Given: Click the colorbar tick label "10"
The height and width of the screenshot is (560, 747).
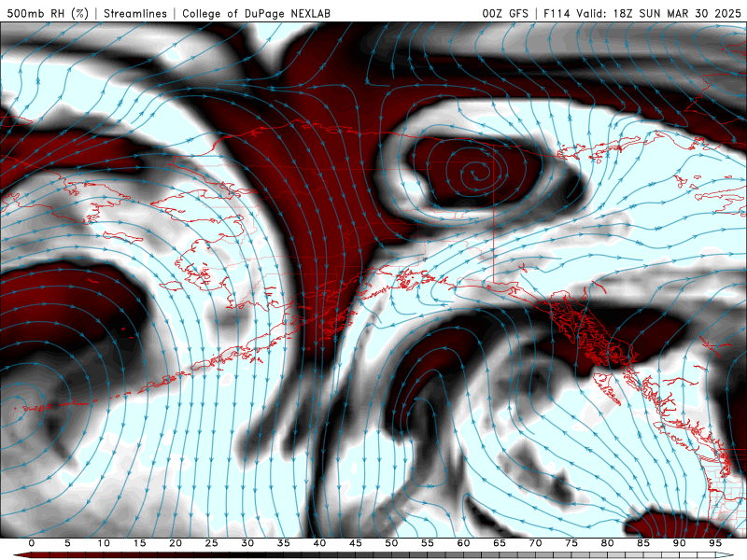Looking at the screenshot, I should 104,543.
